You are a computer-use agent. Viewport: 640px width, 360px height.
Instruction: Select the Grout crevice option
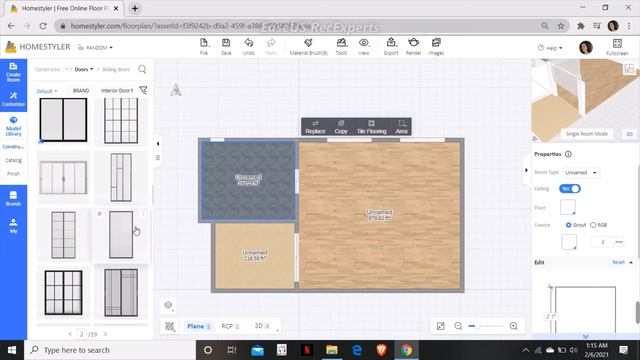568,225
